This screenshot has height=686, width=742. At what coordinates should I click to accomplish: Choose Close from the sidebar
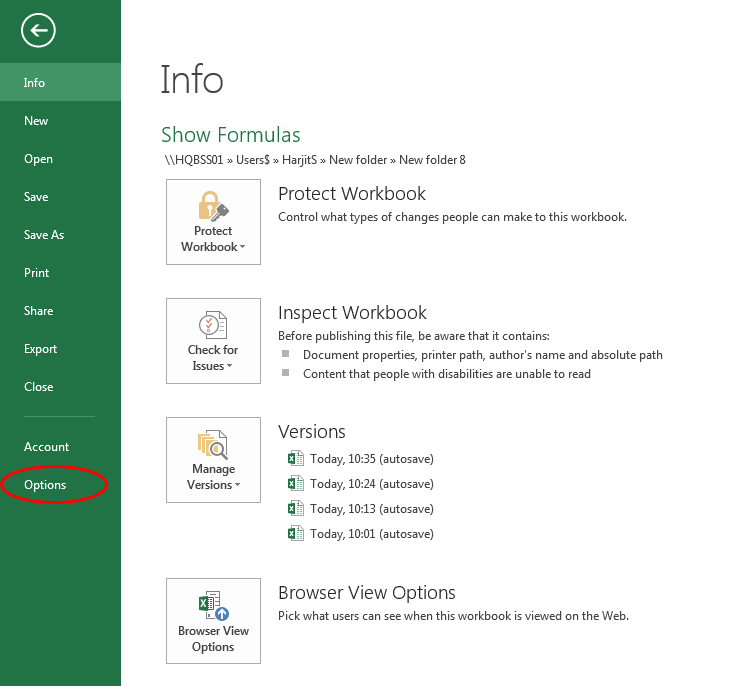pos(61,387)
